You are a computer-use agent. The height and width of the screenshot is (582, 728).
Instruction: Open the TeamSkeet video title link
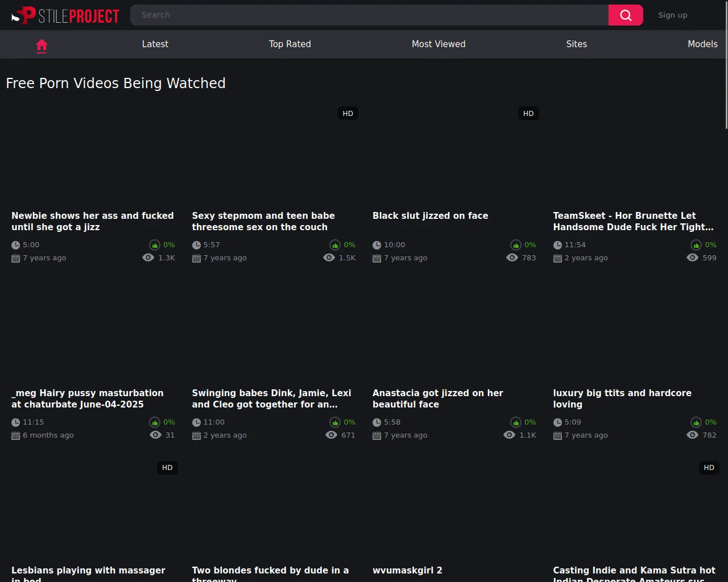[632, 221]
